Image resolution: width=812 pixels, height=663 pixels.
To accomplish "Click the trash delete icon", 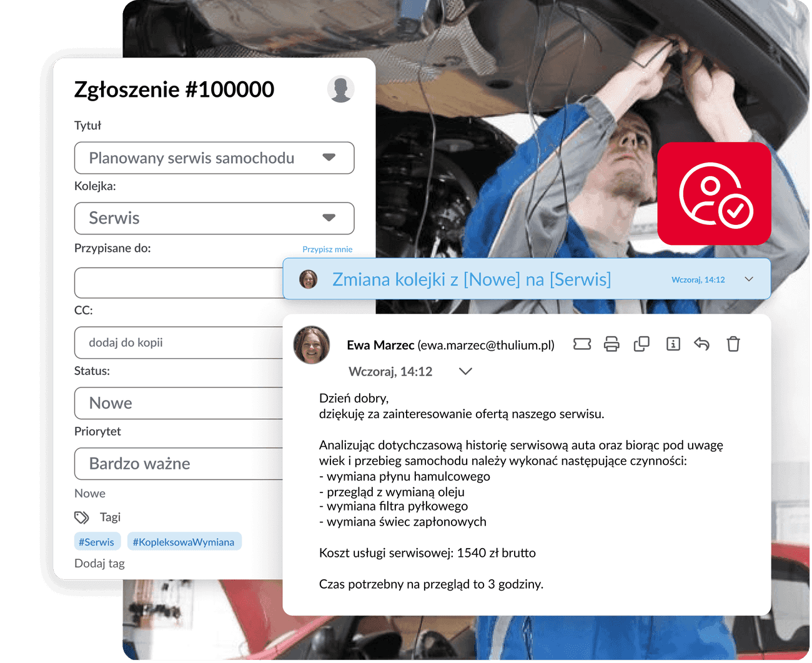I will 733,344.
